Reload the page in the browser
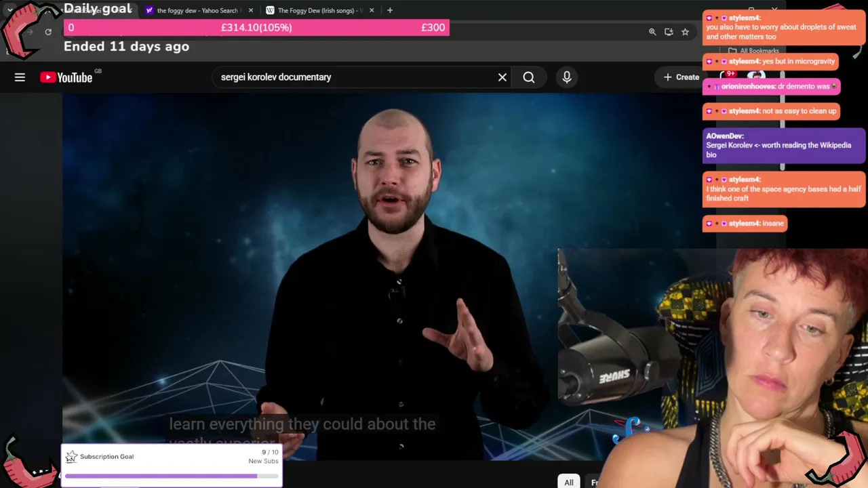This screenshot has height=488, width=868. [x=48, y=32]
